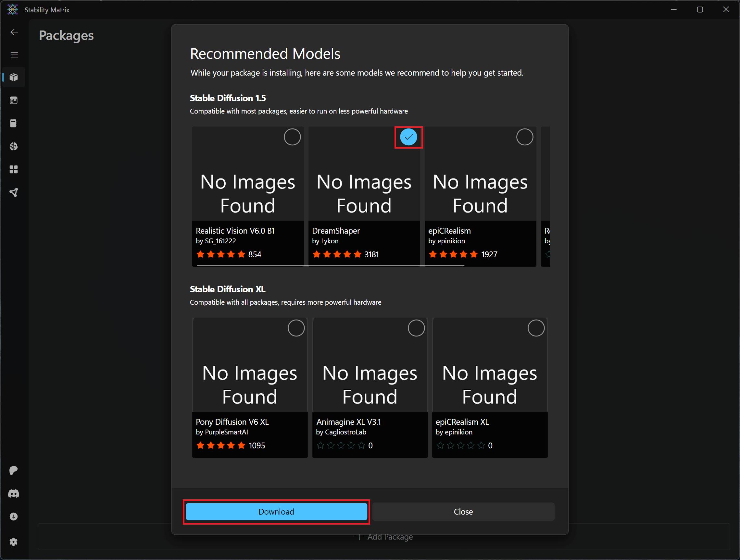Expand the hamburger navigation menu
740x560 pixels.
[x=14, y=55]
